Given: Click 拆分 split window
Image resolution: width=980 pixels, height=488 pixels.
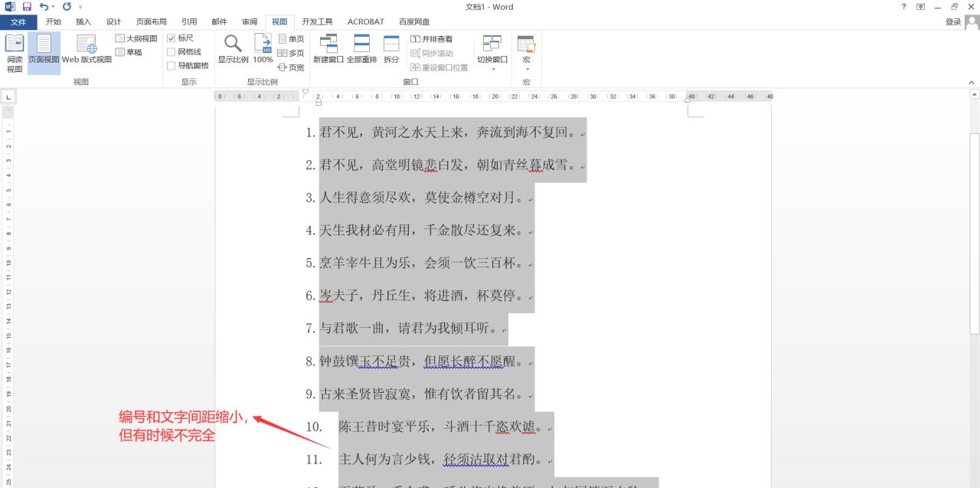Looking at the screenshot, I should click(391, 50).
